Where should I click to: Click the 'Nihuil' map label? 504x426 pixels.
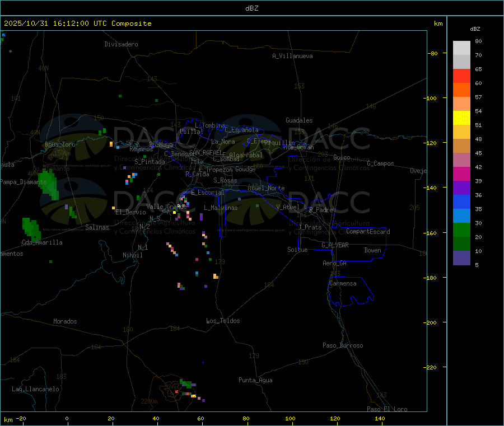click(x=132, y=255)
